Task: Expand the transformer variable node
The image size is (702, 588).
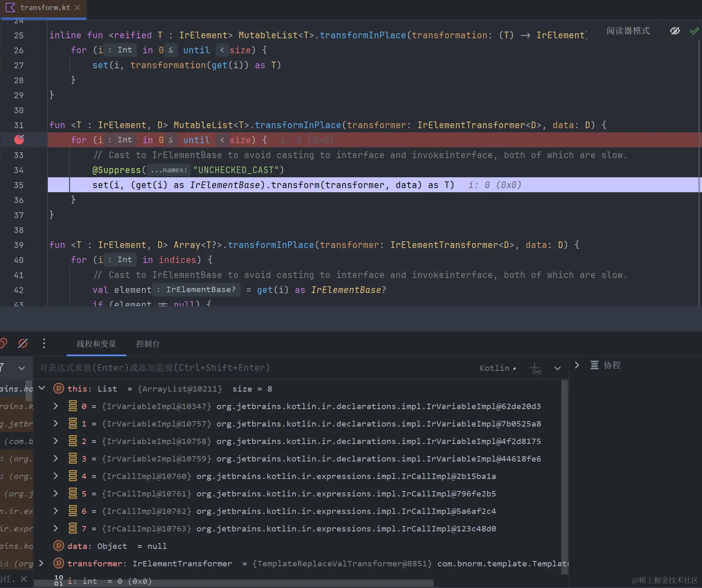Action: 41,563
